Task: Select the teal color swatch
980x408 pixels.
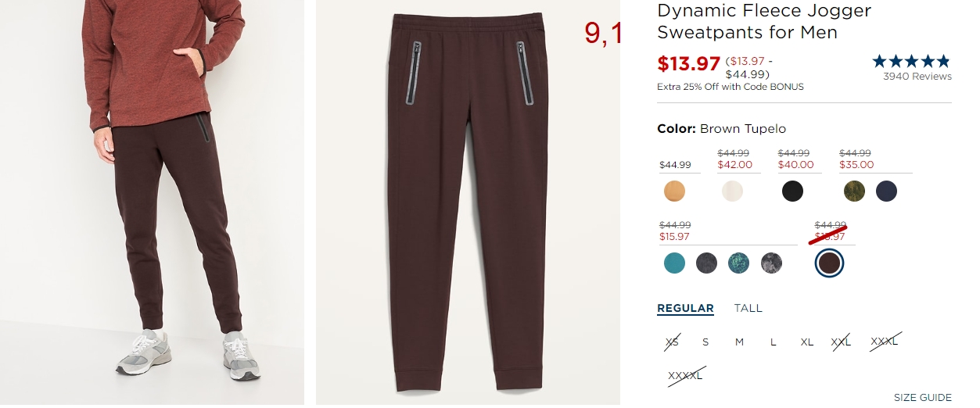Action: click(x=674, y=263)
